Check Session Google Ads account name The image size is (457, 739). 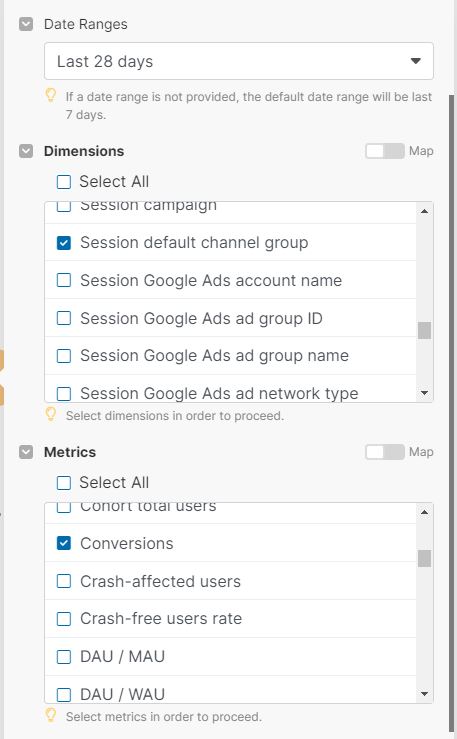[x=64, y=280]
